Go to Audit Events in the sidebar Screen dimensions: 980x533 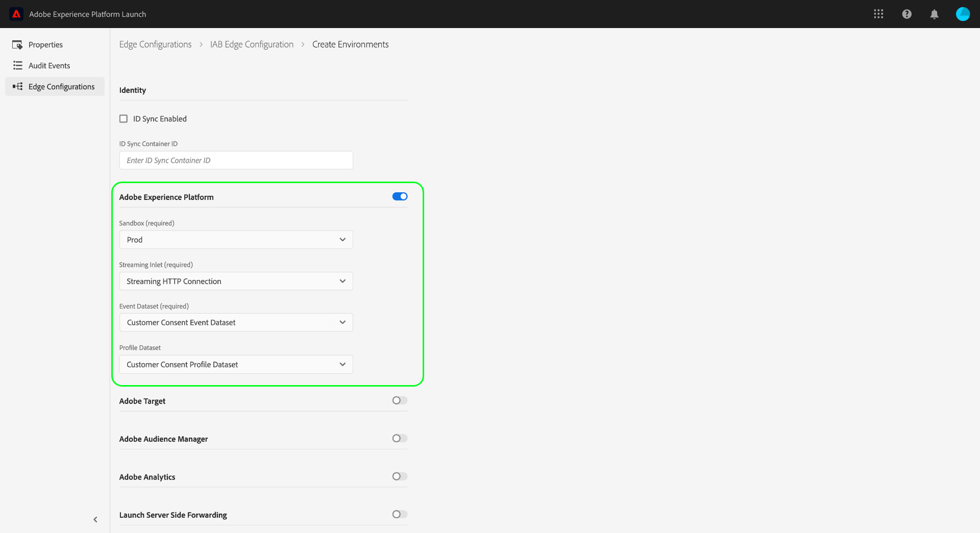point(49,66)
